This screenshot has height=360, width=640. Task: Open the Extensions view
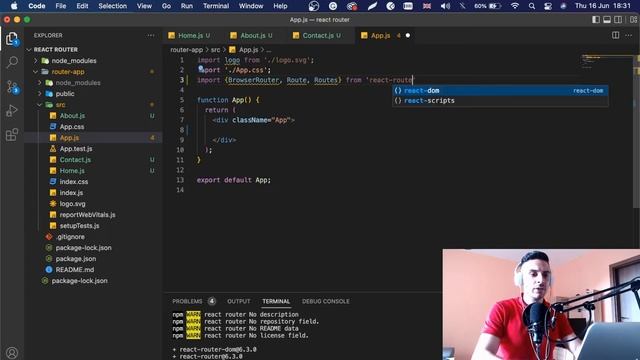(12, 134)
